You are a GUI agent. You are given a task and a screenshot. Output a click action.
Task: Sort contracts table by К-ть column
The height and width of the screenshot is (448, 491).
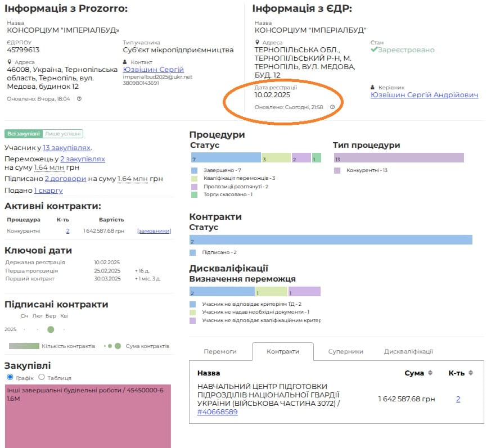click(471, 373)
